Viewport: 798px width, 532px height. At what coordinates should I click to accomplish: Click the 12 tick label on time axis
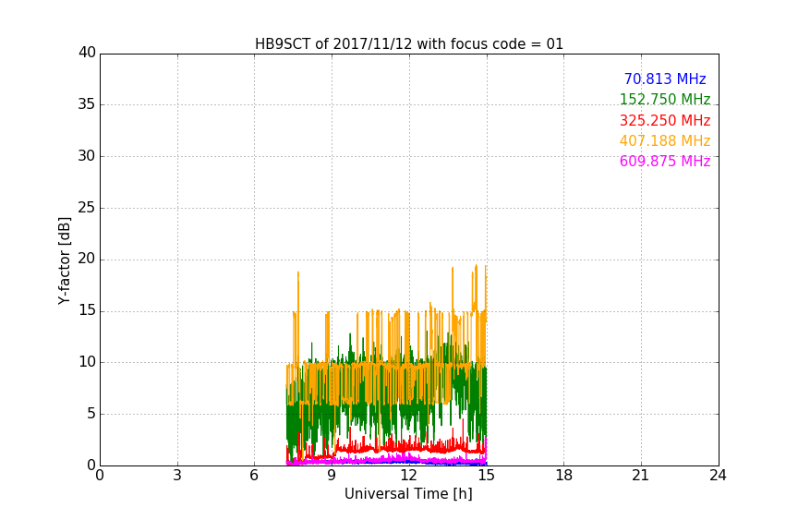tap(408, 476)
